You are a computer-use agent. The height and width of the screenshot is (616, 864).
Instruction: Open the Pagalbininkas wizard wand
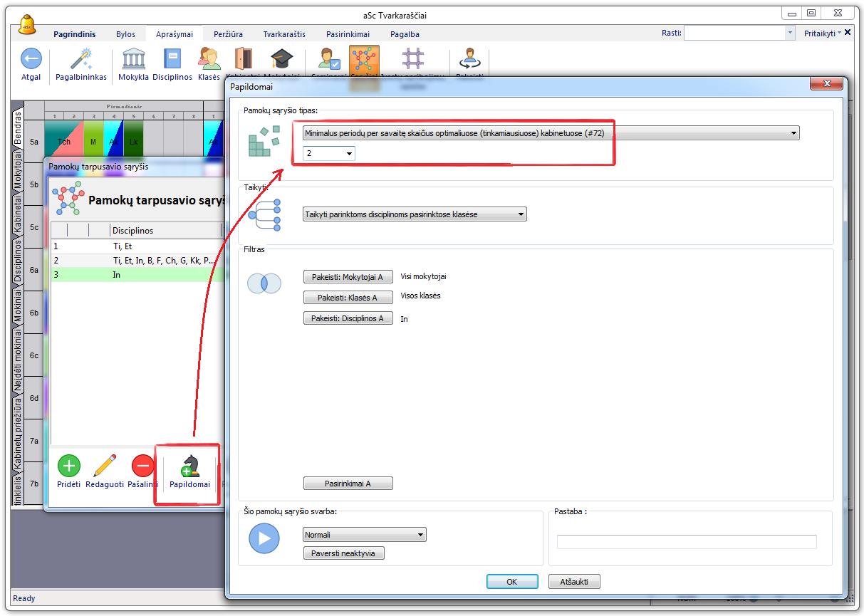coord(80,59)
